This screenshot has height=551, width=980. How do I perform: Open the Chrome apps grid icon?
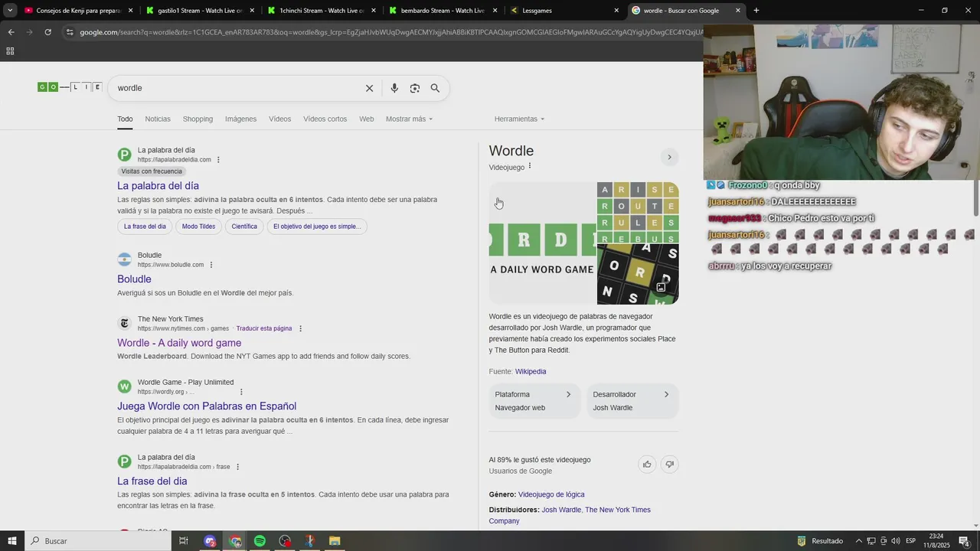coord(10,51)
